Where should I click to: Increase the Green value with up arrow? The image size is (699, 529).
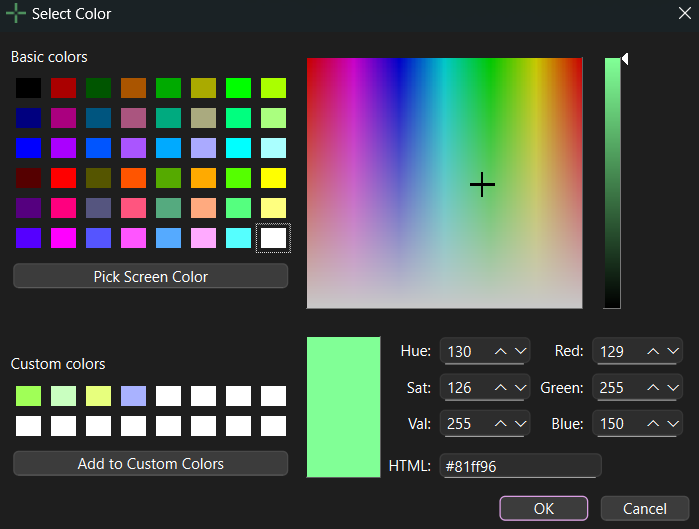(x=654, y=387)
